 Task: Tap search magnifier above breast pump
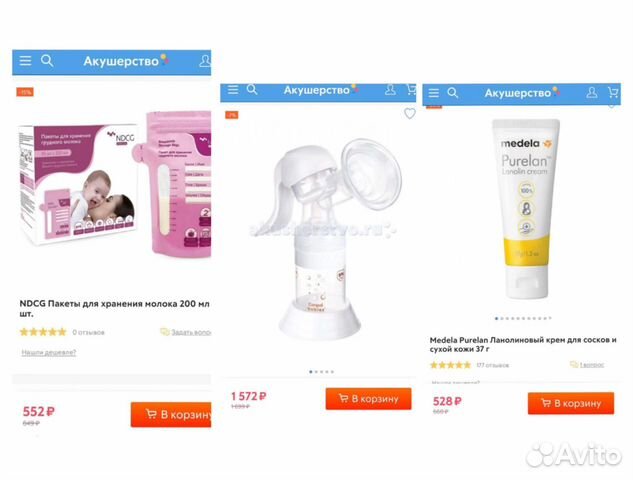252,89
